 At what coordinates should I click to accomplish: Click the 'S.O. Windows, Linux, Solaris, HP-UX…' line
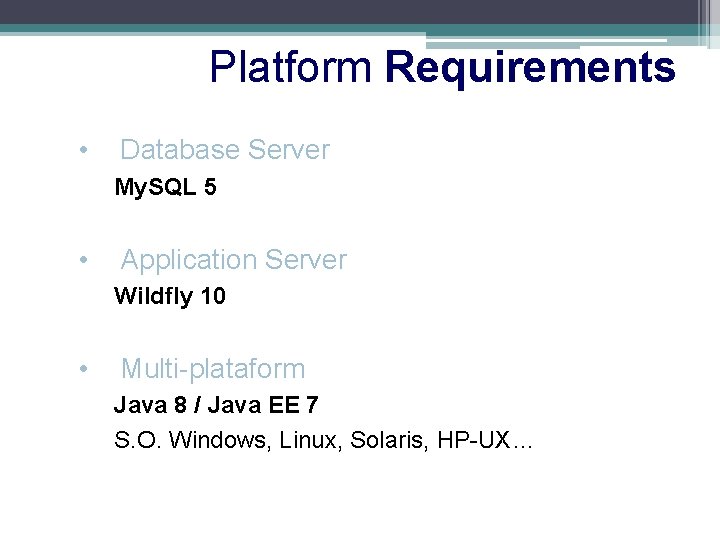[323, 440]
